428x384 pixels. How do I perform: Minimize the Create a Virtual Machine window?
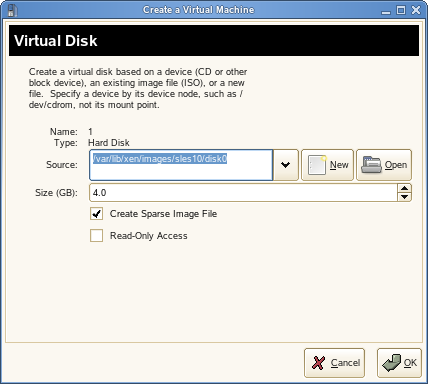tap(386, 11)
